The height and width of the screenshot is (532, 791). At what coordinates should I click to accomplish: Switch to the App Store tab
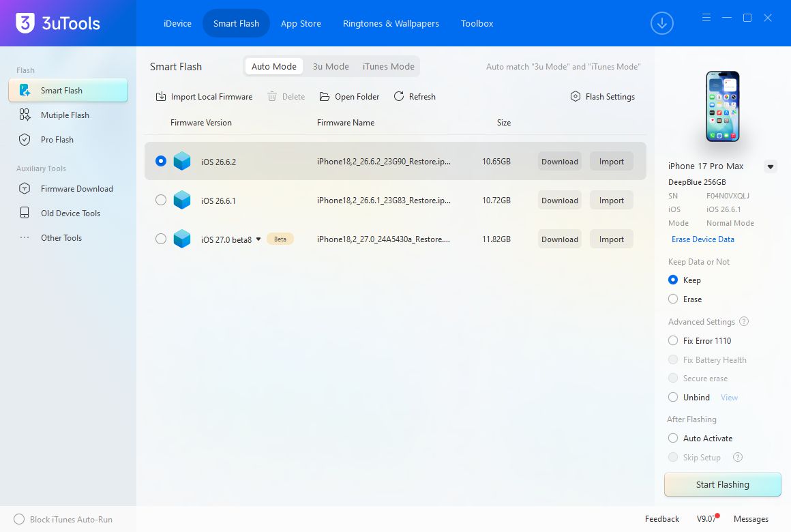point(301,23)
